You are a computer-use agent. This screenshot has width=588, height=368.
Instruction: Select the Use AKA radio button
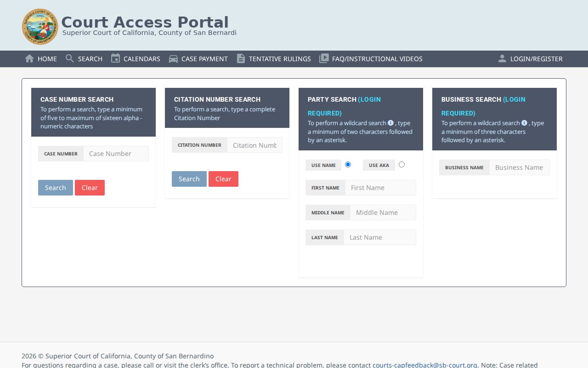coord(401,164)
